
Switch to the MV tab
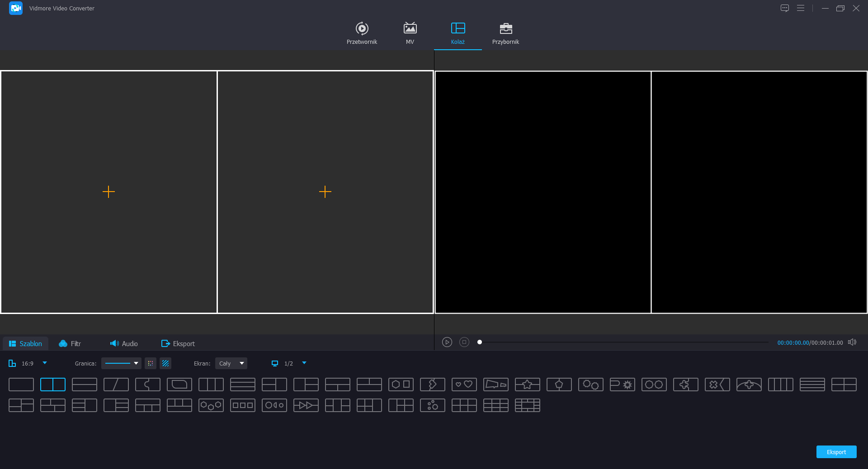coord(410,33)
